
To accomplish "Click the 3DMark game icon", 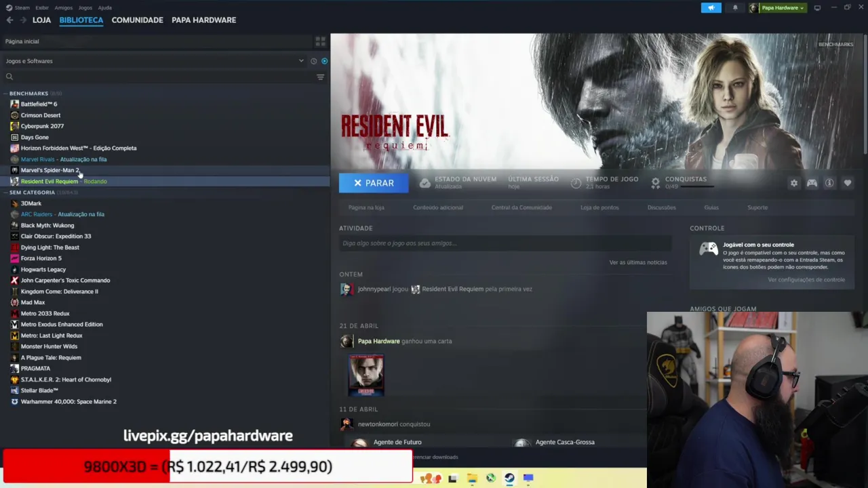I will (x=14, y=203).
